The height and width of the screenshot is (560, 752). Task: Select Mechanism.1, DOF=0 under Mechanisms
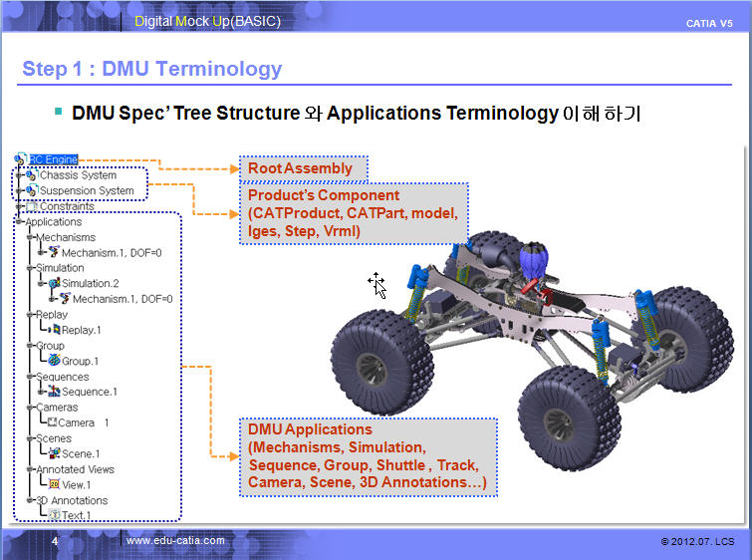pos(117,253)
